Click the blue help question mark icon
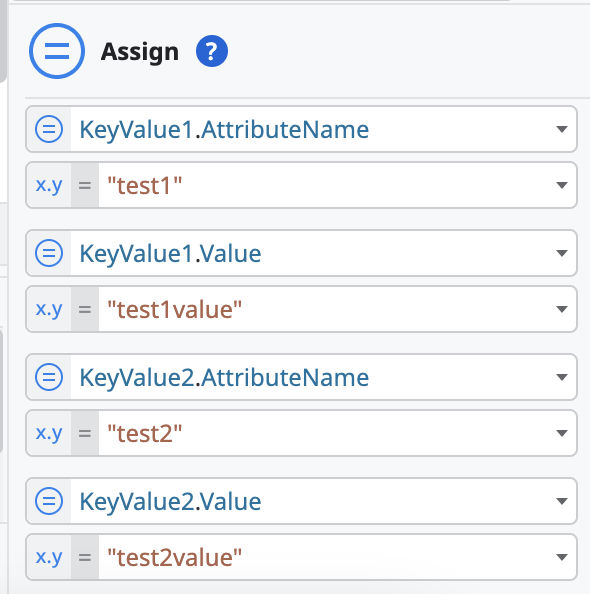The height and width of the screenshot is (594, 590). (212, 51)
